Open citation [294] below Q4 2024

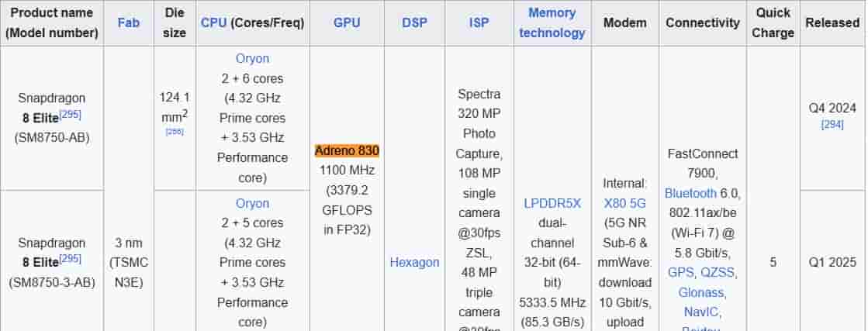click(x=832, y=124)
